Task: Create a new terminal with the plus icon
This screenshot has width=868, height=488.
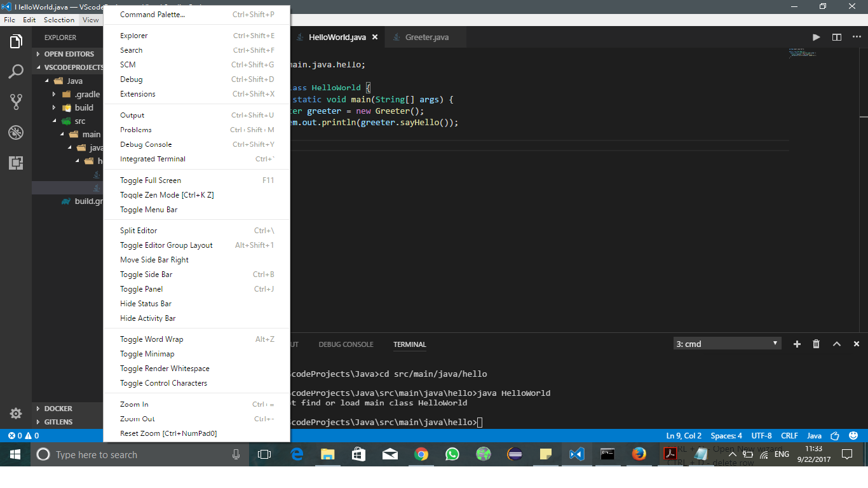Action: [x=797, y=344]
